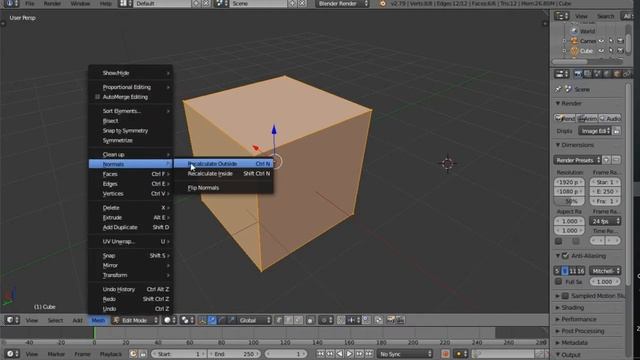Open the Mitchell filter dropdown
Image resolution: width=640 pixels, height=360 pixels.
(x=605, y=271)
